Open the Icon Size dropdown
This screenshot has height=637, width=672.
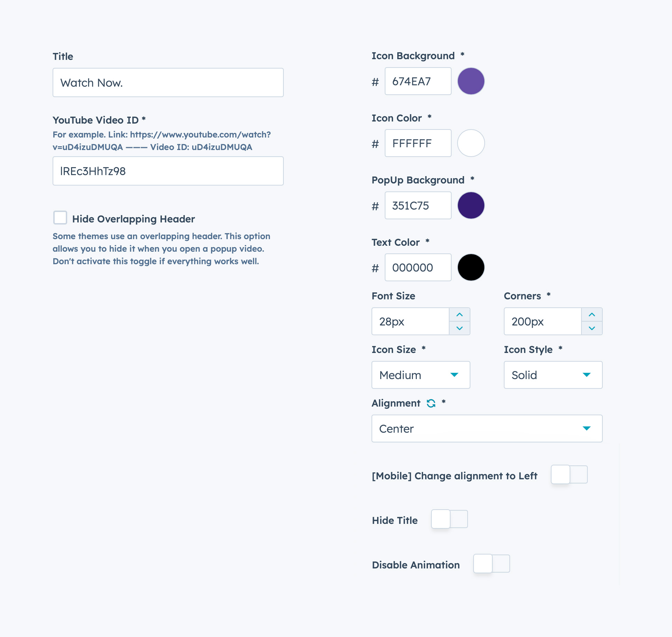pyautogui.click(x=421, y=375)
